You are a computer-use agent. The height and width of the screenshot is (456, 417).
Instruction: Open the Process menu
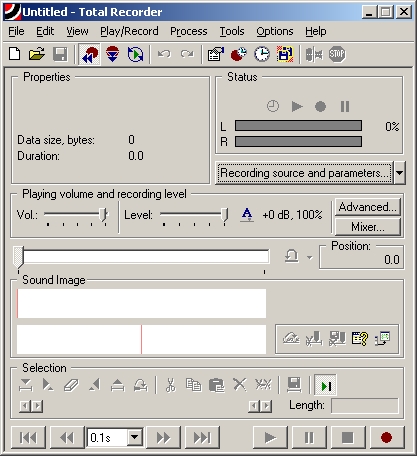(189, 31)
